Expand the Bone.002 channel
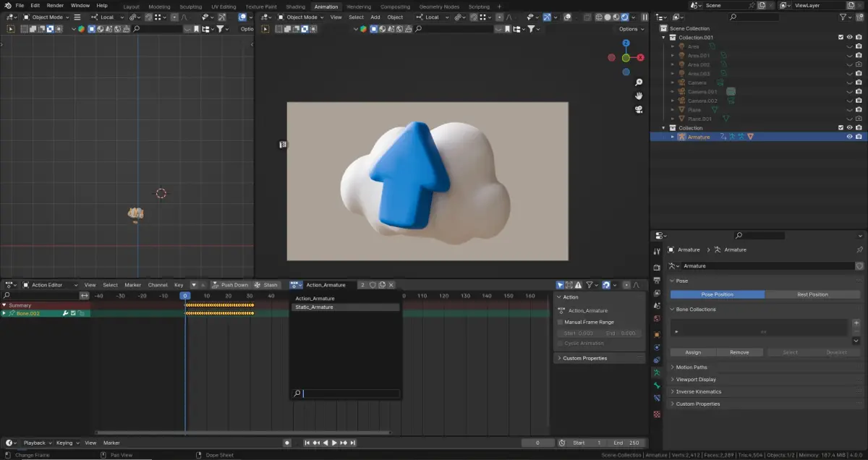 pos(4,313)
